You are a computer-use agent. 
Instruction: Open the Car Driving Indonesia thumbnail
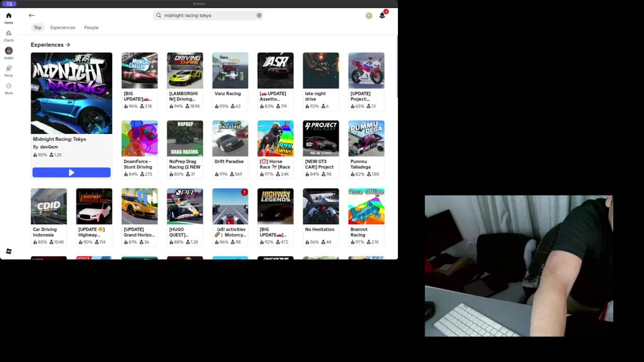coord(49,206)
